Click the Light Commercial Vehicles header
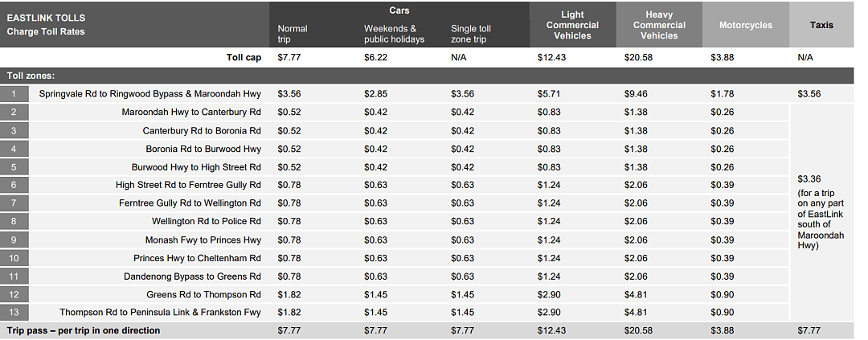The image size is (868, 340). [572, 25]
